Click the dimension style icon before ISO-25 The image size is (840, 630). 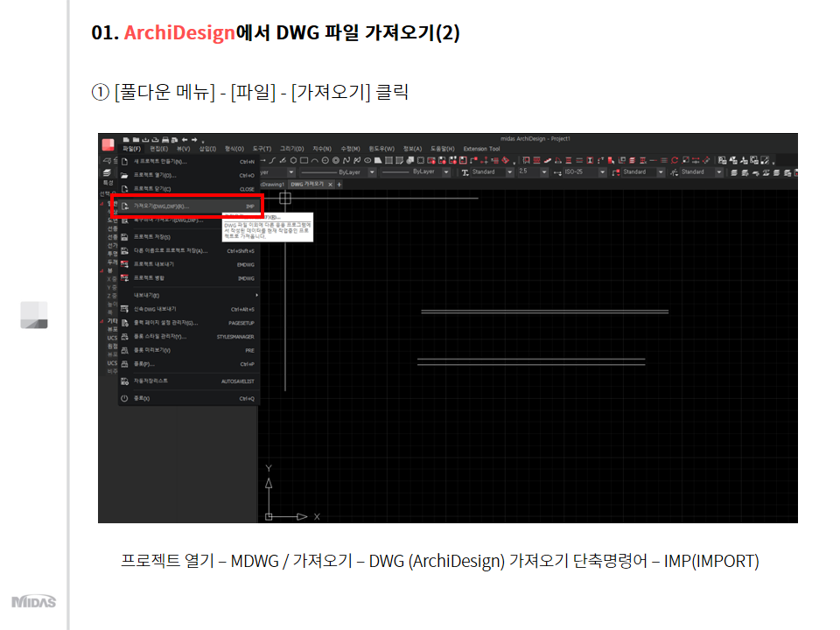[x=557, y=172]
